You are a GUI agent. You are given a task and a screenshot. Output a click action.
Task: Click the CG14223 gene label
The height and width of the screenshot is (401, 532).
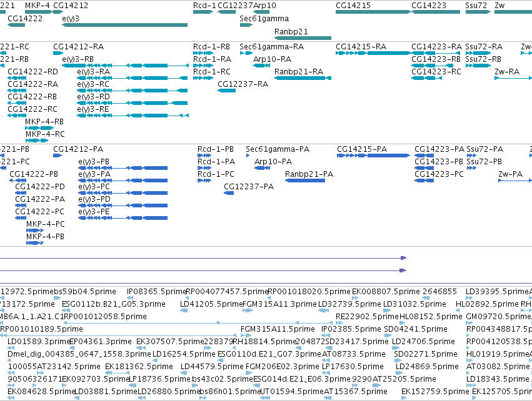tap(429, 6)
